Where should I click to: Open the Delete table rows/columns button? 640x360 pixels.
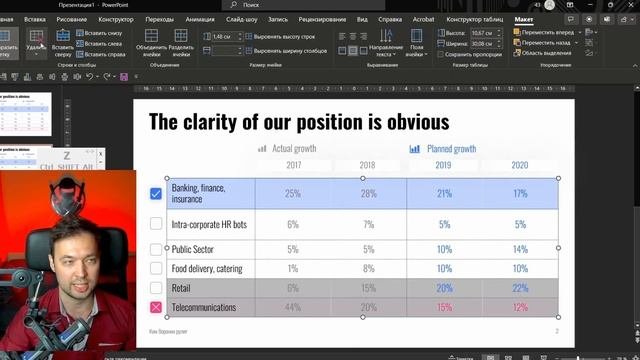coord(36,43)
